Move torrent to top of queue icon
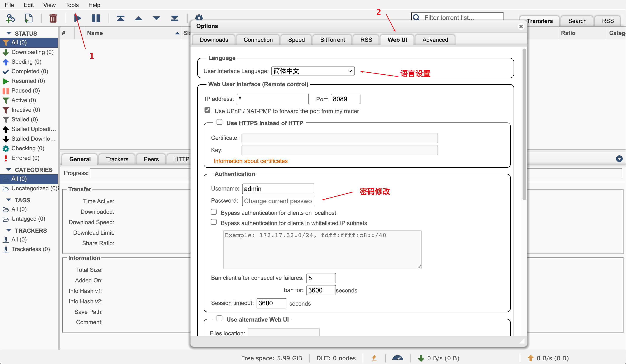Screen dimensions: 626x364 (x=121, y=18)
